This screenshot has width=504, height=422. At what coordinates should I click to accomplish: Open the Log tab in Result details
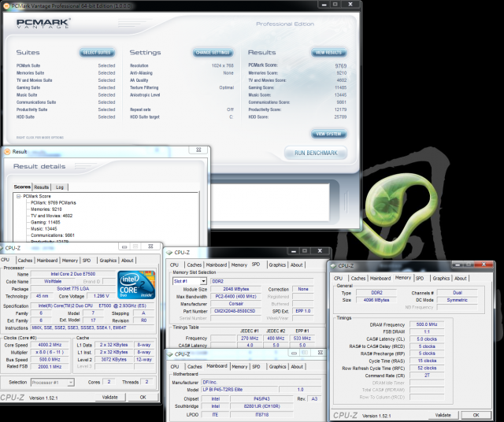[60, 187]
